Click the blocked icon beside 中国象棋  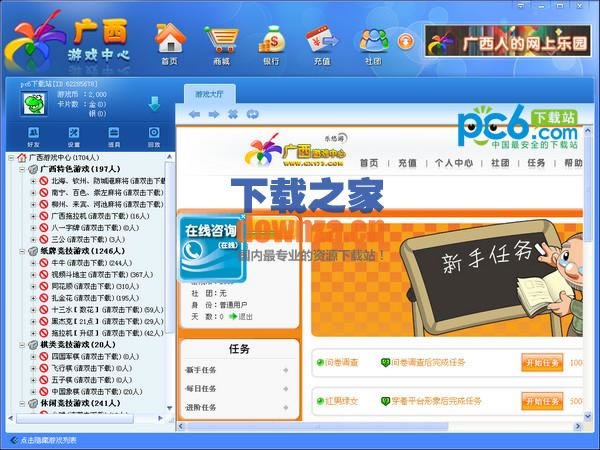pos(44,392)
